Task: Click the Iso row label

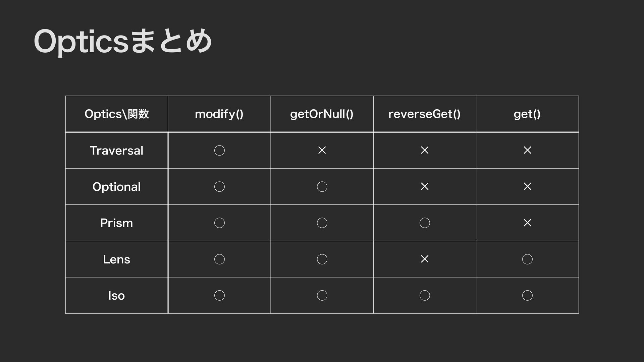Action: coord(116,295)
